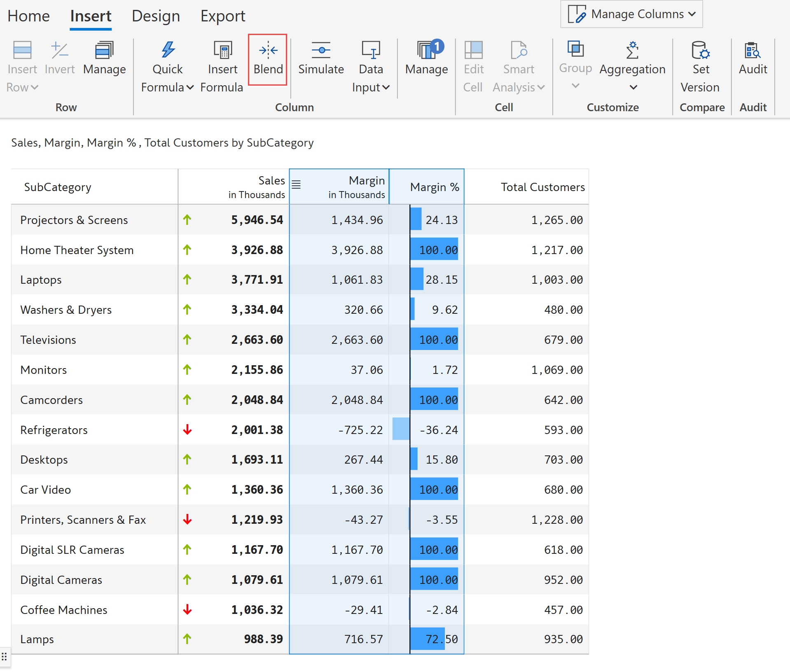Select the Refrigerators row label
The height and width of the screenshot is (672, 790).
click(x=54, y=430)
